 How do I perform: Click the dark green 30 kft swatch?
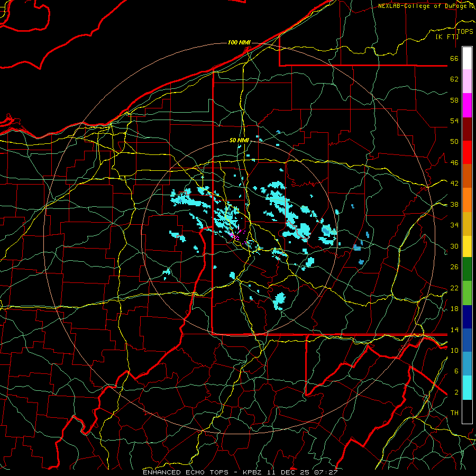(467, 269)
